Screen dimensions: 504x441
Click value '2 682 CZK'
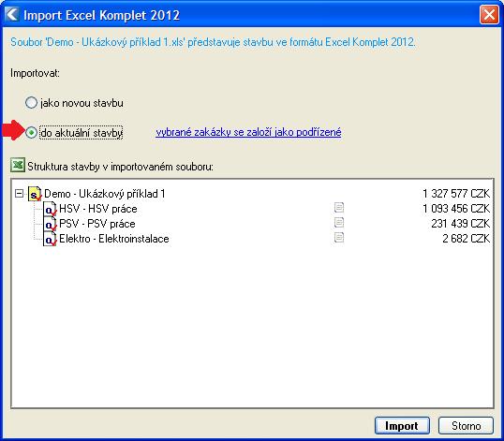(467, 239)
